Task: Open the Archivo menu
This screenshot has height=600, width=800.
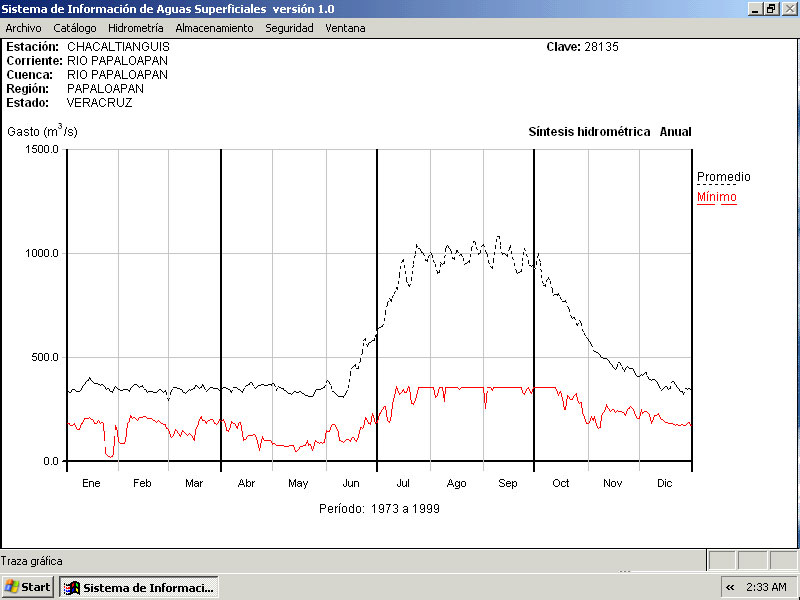Action: click(x=23, y=28)
